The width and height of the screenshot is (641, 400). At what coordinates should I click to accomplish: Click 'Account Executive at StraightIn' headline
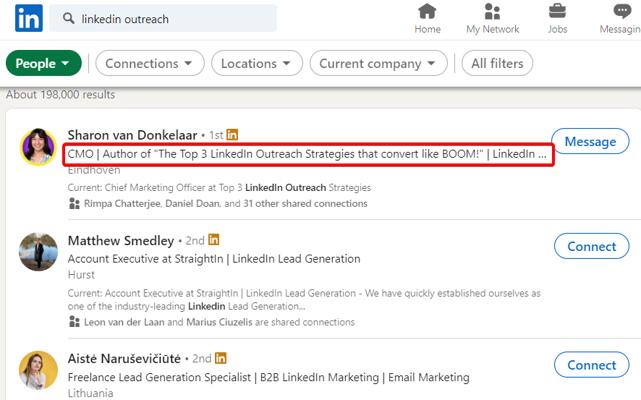point(214,259)
